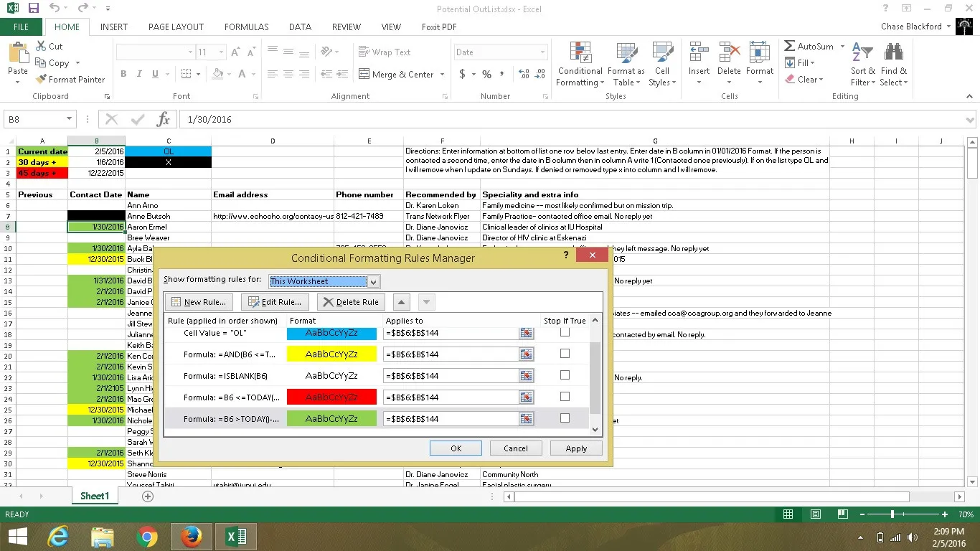Click the Delete Rule button

click(x=352, y=302)
